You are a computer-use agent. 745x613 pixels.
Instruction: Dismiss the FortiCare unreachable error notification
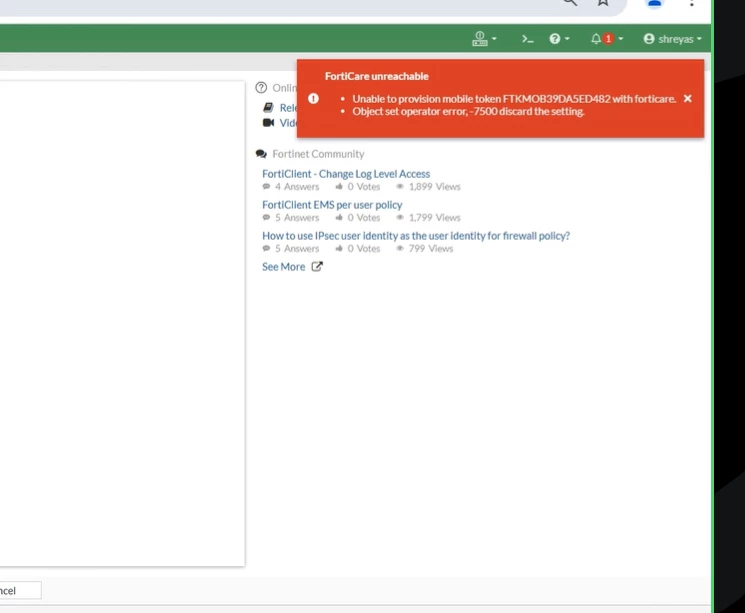[x=688, y=98]
